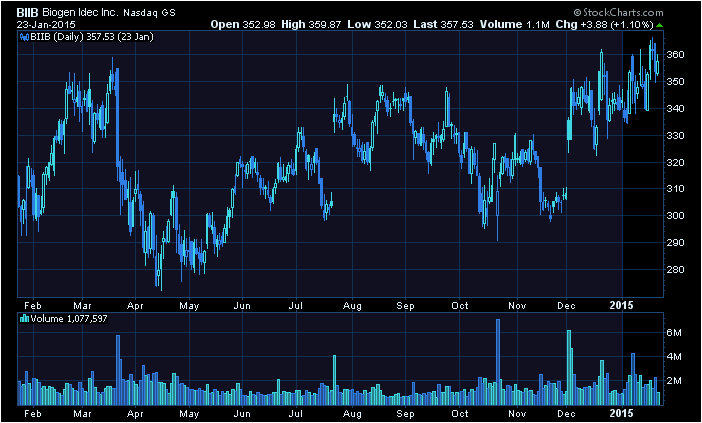The image size is (702, 423).
Task: Click the 'Nasdaq GS' exchange label
Action: [x=150, y=13]
